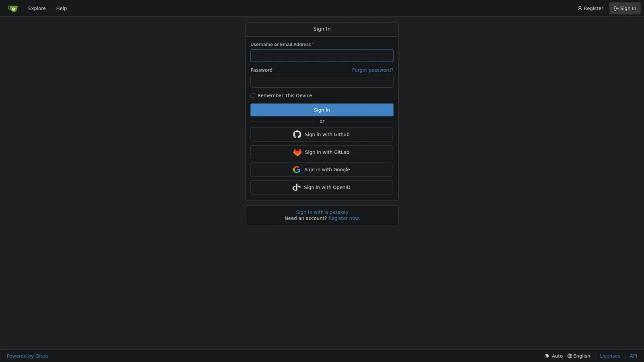Open the Licenses footer link

(610, 356)
